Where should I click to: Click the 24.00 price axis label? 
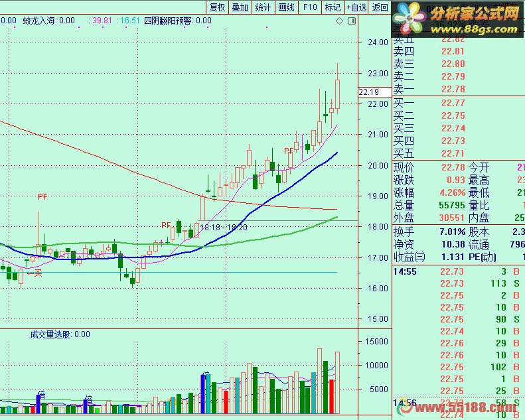click(x=378, y=42)
